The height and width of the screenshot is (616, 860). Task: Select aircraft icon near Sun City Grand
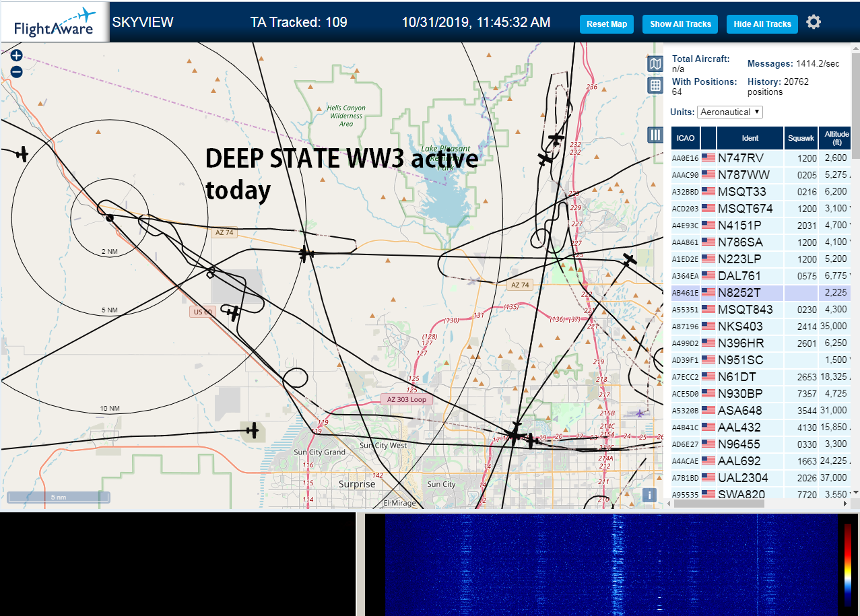tap(253, 430)
